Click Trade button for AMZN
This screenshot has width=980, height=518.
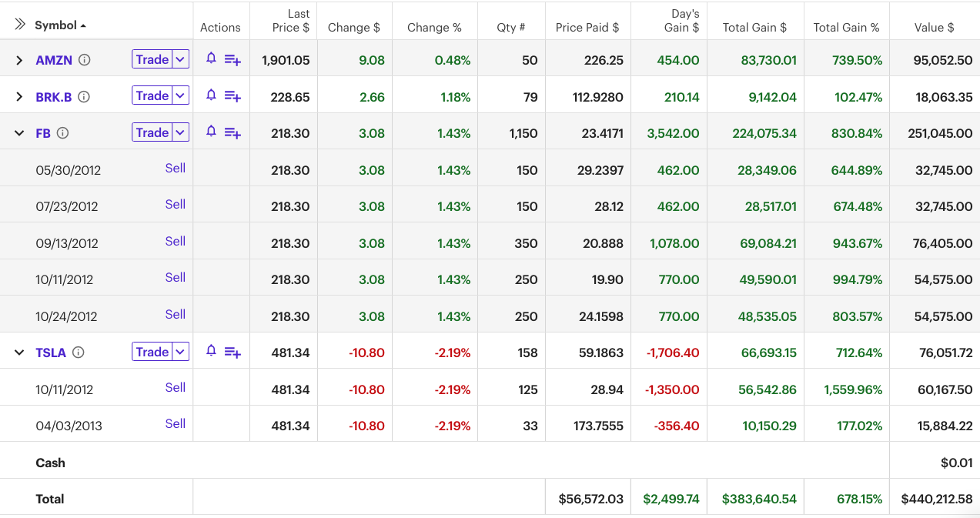point(152,59)
